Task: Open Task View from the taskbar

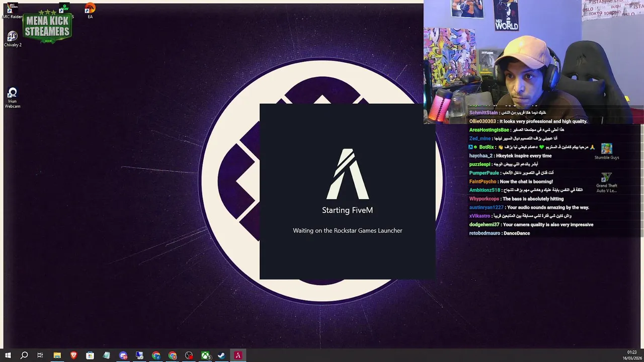Action: coord(40,355)
